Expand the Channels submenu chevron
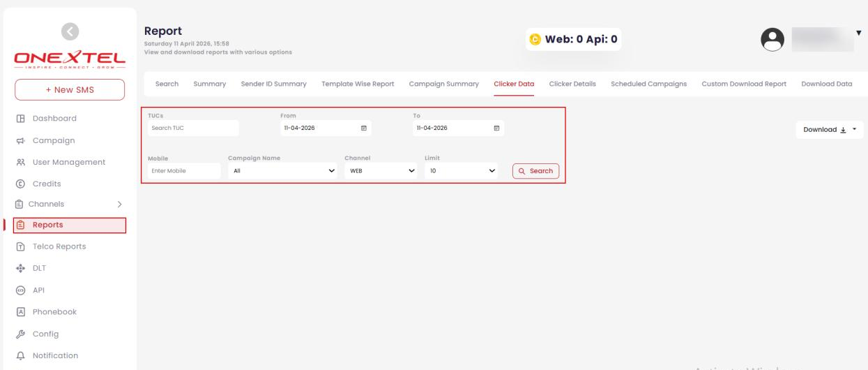The height and width of the screenshot is (370, 868). coord(119,205)
